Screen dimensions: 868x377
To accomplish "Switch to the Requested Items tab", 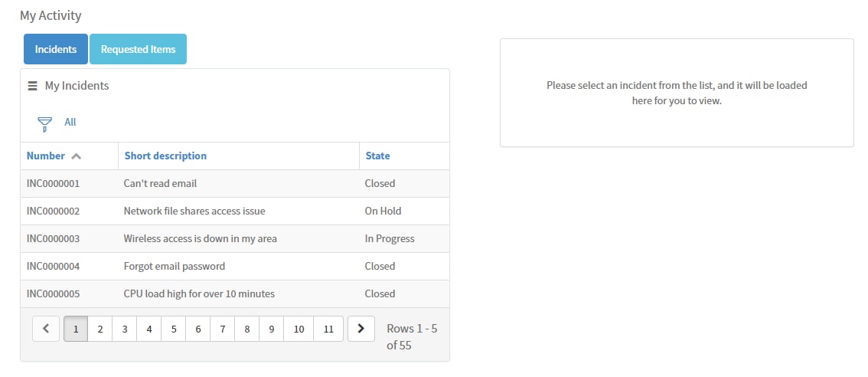I will (138, 49).
